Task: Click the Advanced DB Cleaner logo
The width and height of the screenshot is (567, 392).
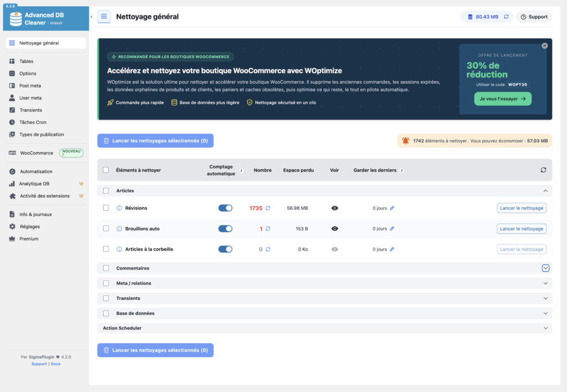Action: click(16, 19)
